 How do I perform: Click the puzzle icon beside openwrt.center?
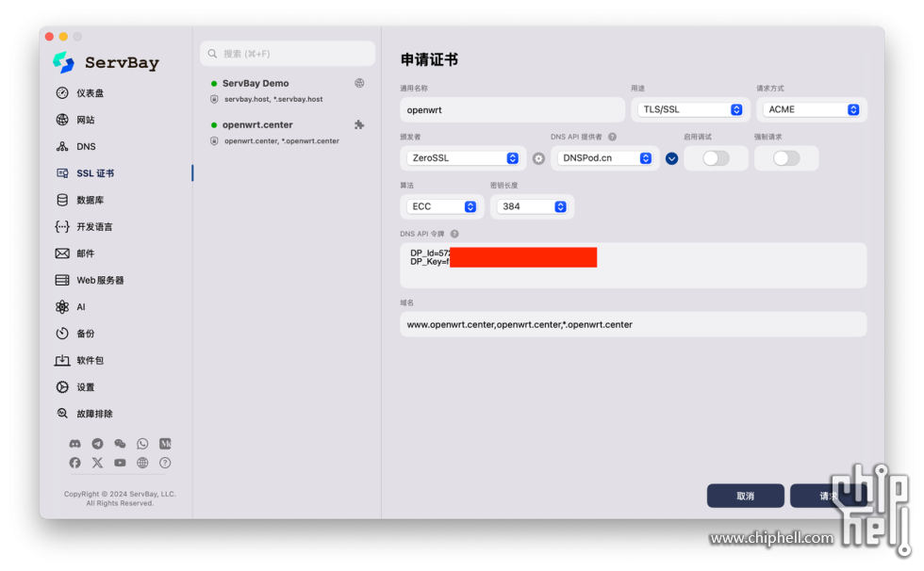tap(359, 124)
